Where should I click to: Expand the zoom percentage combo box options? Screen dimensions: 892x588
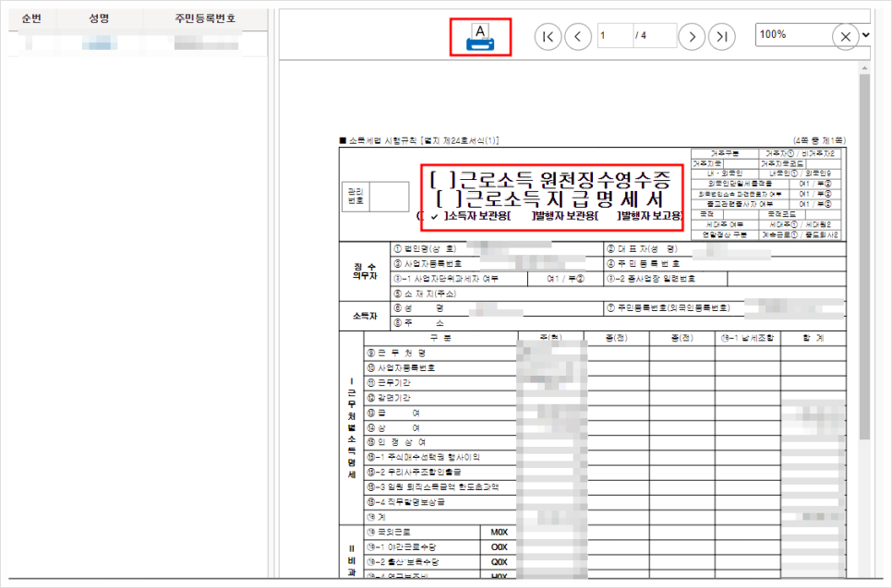coord(864,36)
